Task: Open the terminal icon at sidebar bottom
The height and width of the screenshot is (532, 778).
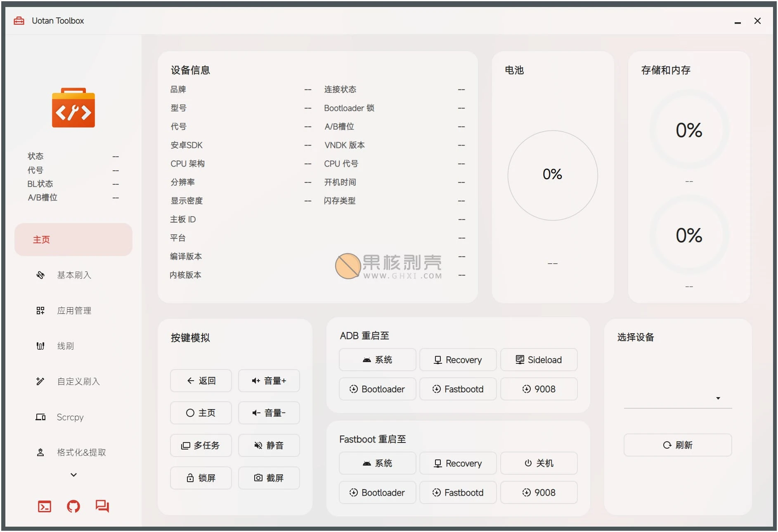Action: pos(45,506)
